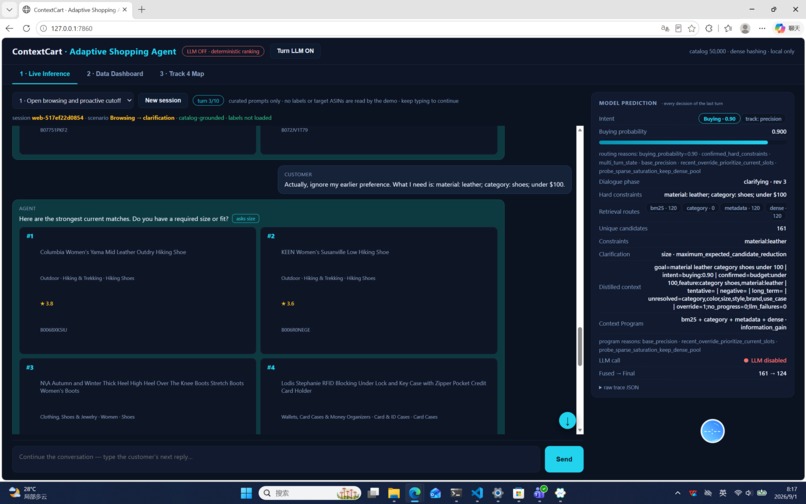Open the browser settings and more menu
806x504 pixels.
pyautogui.click(x=762, y=28)
